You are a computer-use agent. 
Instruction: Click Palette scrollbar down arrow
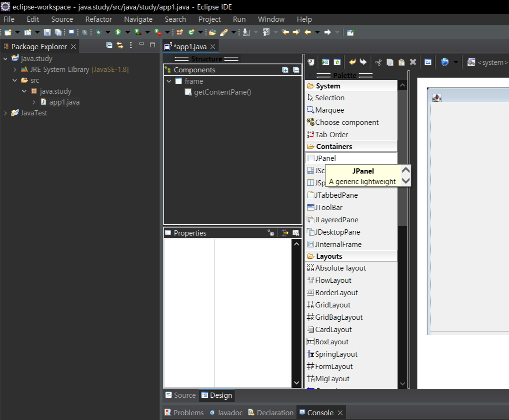pyautogui.click(x=403, y=384)
